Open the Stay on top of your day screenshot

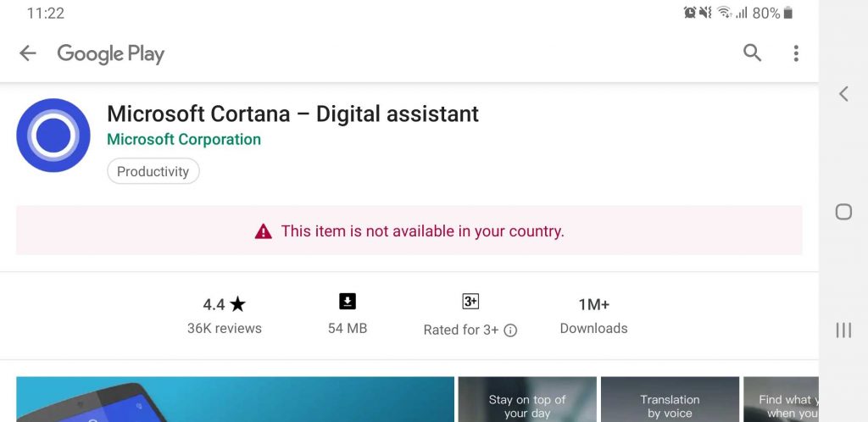point(527,399)
